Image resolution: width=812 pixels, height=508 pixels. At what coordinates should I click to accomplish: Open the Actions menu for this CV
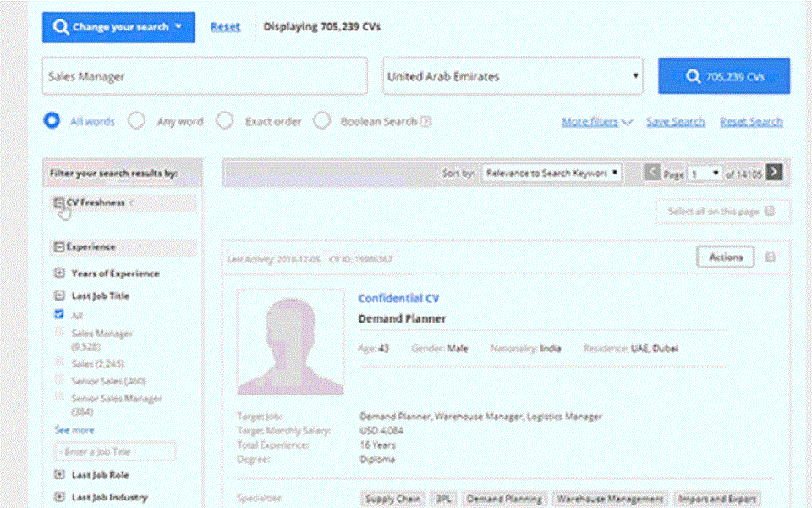pyautogui.click(x=725, y=257)
